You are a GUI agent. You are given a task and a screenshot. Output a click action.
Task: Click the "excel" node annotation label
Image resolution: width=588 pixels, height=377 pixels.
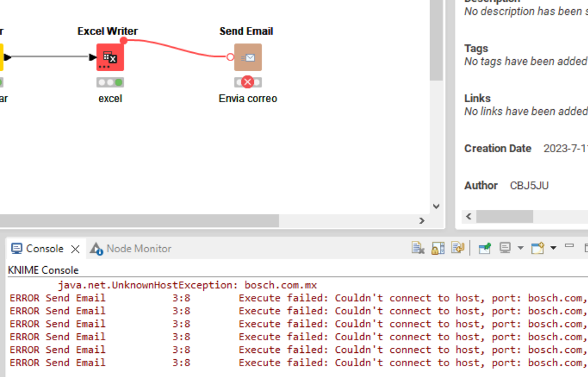click(x=110, y=99)
